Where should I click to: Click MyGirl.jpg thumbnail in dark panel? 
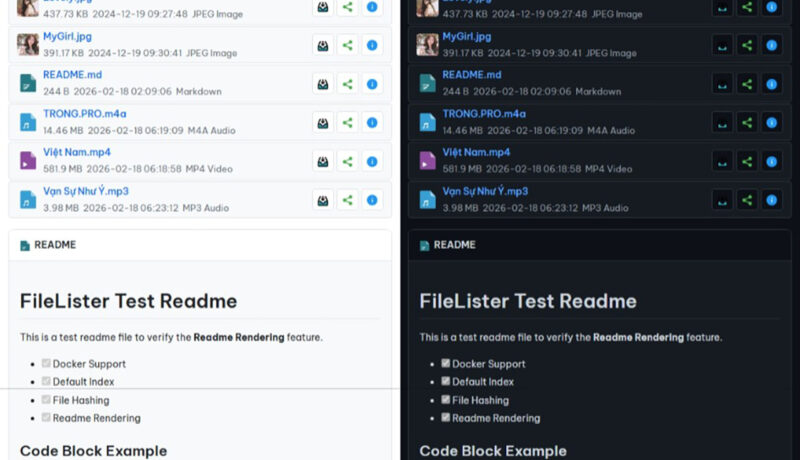coord(427,45)
